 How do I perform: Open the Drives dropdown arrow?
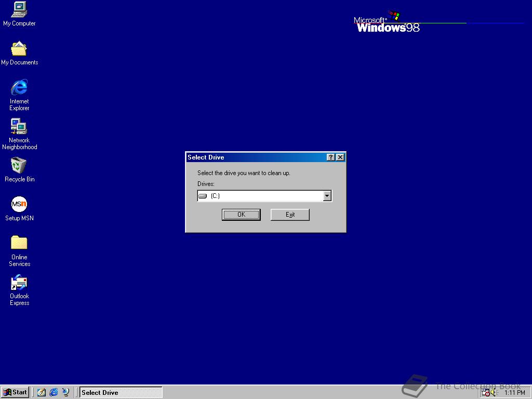[327, 196]
